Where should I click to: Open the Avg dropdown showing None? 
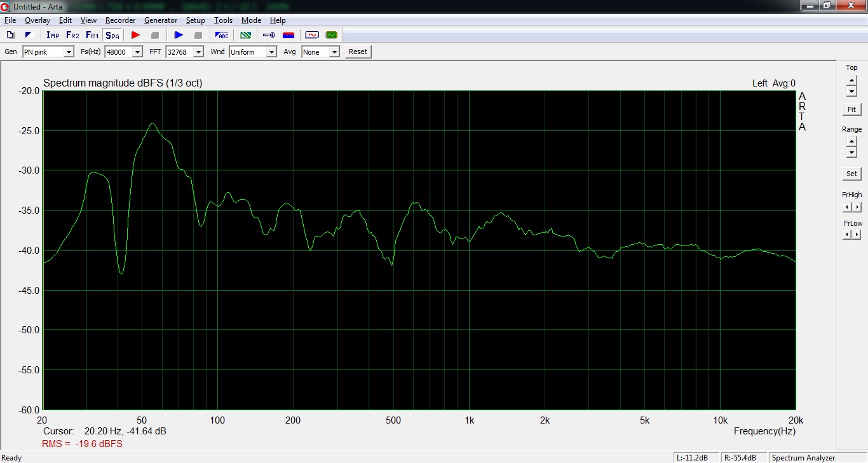(x=321, y=52)
